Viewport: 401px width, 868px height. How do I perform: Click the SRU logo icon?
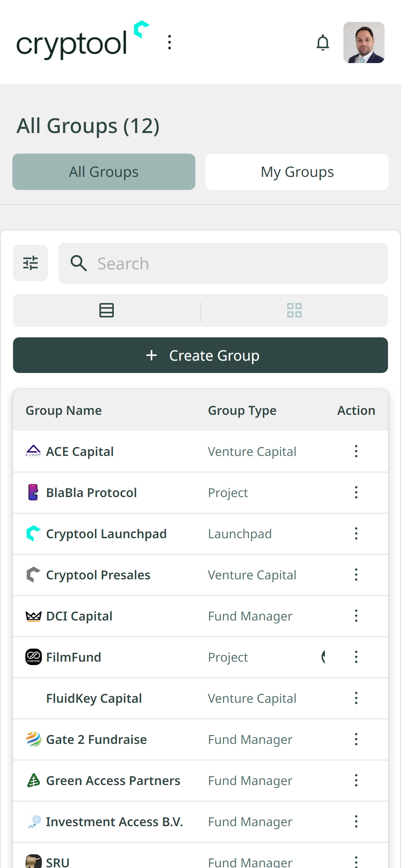[34, 861]
